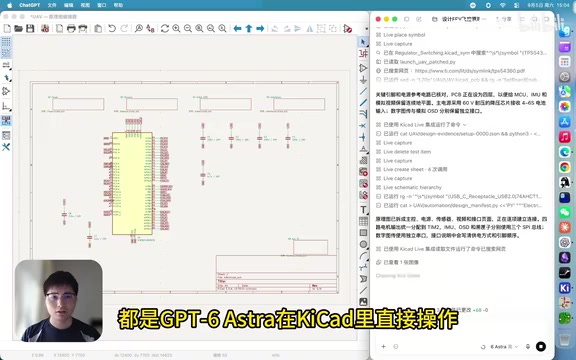Click the Wi-Fi icon in menu bar
Image resolution: width=576 pixels, height=360 pixels.
coord(503,5)
